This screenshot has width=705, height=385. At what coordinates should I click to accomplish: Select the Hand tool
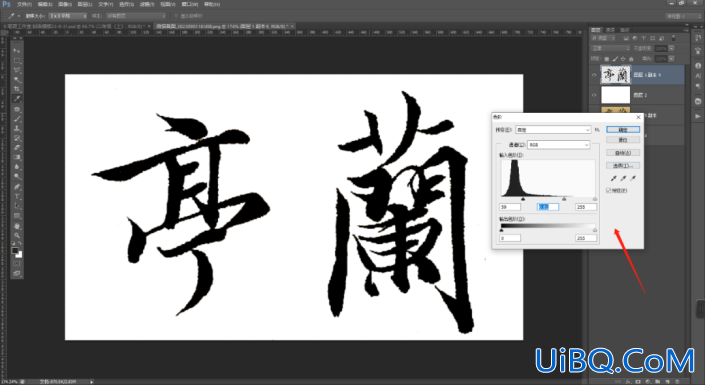click(17, 226)
